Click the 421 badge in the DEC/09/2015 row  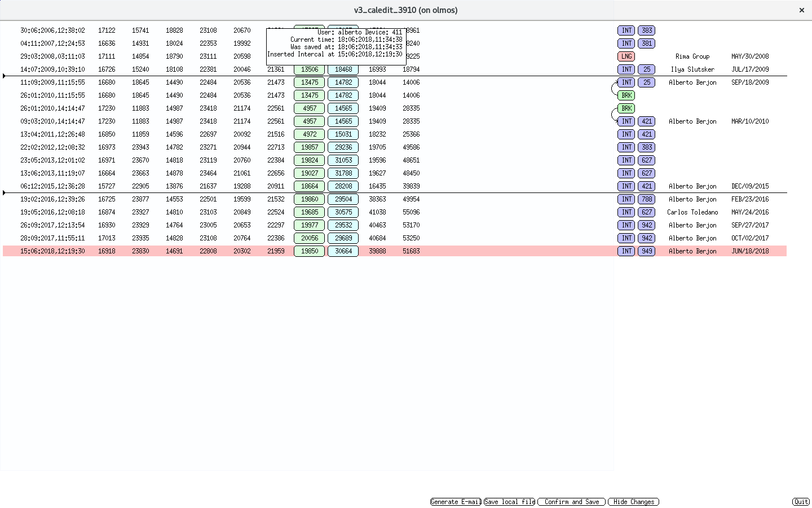[x=646, y=186]
